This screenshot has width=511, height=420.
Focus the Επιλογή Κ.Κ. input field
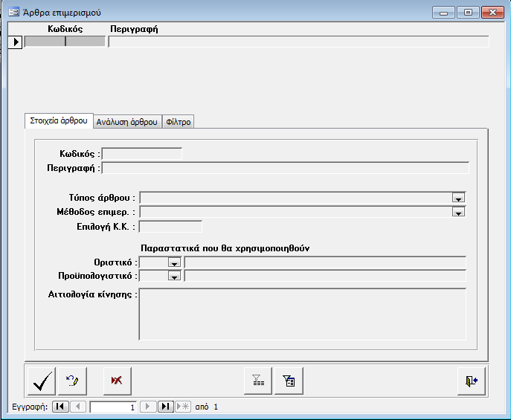170,226
